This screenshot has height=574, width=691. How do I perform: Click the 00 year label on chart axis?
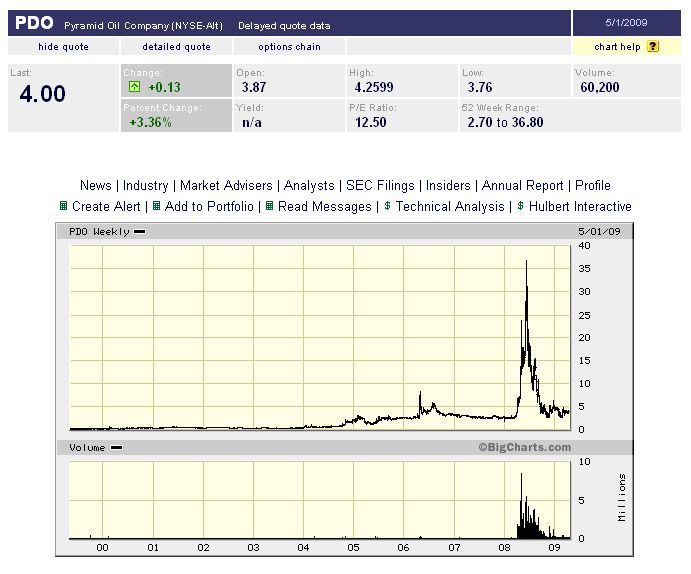(102, 548)
